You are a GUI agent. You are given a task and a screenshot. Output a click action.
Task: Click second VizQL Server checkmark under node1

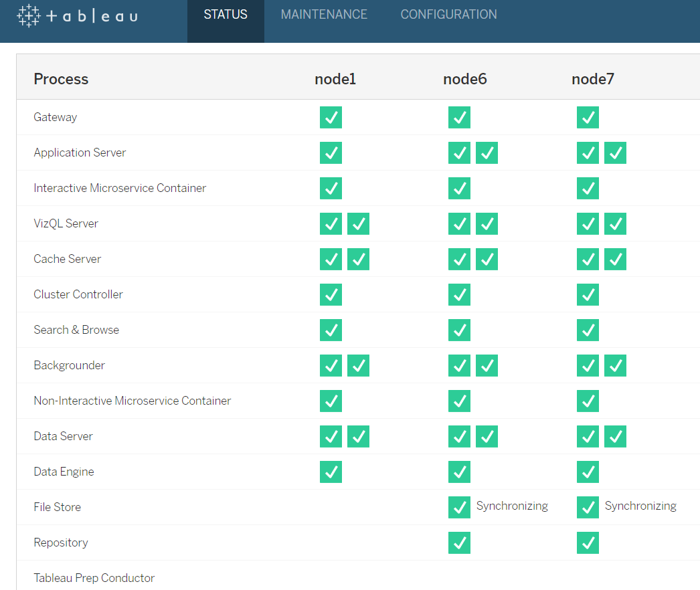(358, 223)
